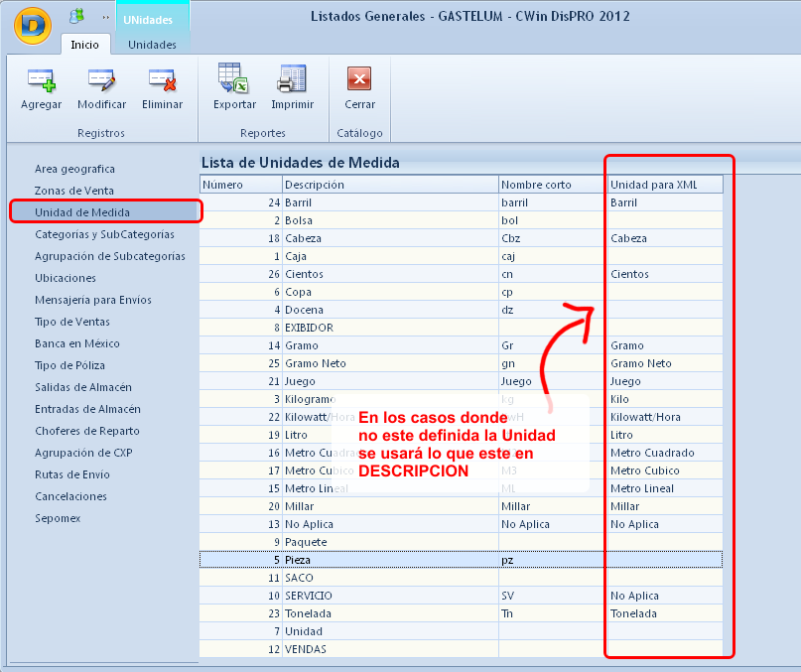
Task: Sort by the Número column header
Action: pyautogui.click(x=239, y=185)
